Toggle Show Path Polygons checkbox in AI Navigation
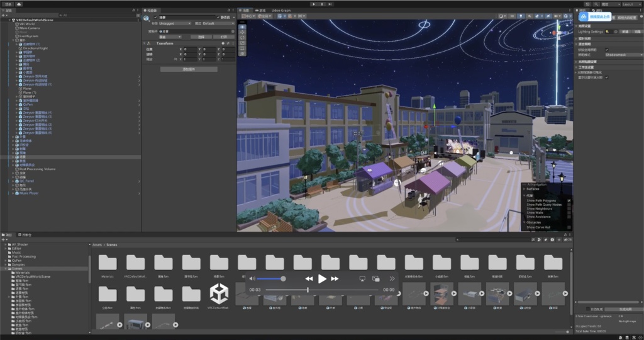 (x=569, y=201)
